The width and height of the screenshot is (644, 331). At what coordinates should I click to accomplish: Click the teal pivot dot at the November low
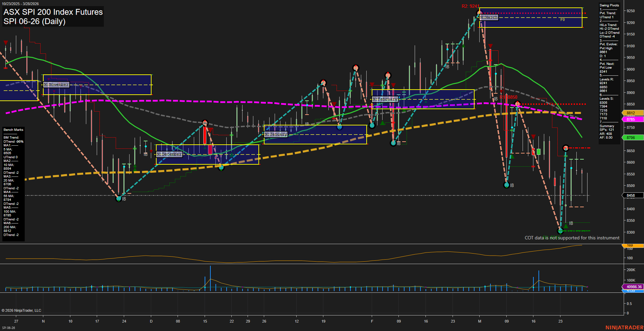coord(119,198)
